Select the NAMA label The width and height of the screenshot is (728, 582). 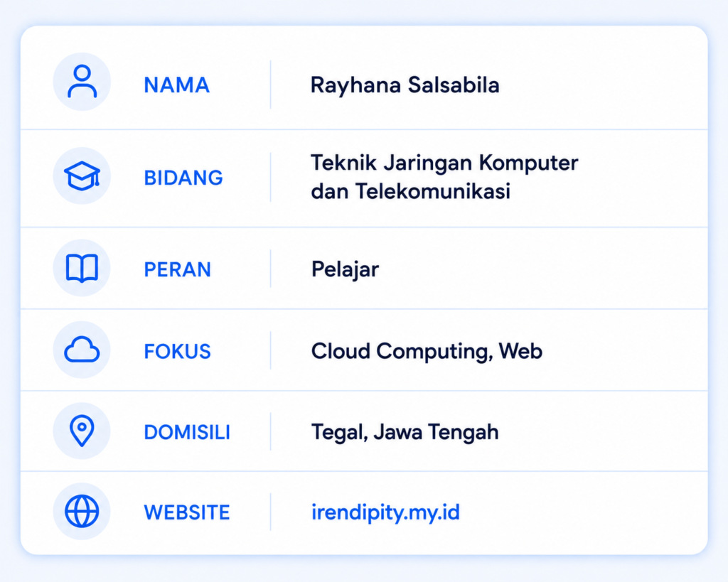[176, 85]
